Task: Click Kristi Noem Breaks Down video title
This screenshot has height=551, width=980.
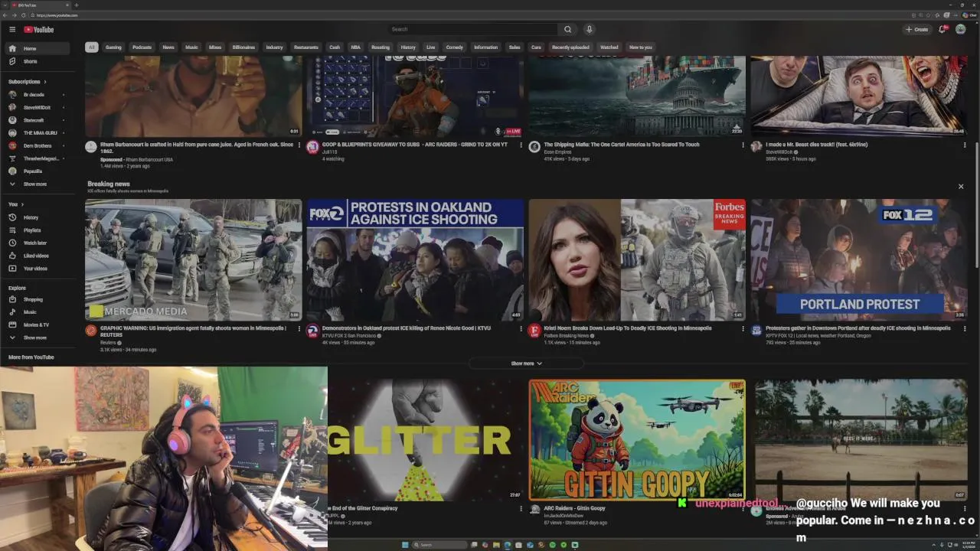Action: pyautogui.click(x=628, y=328)
